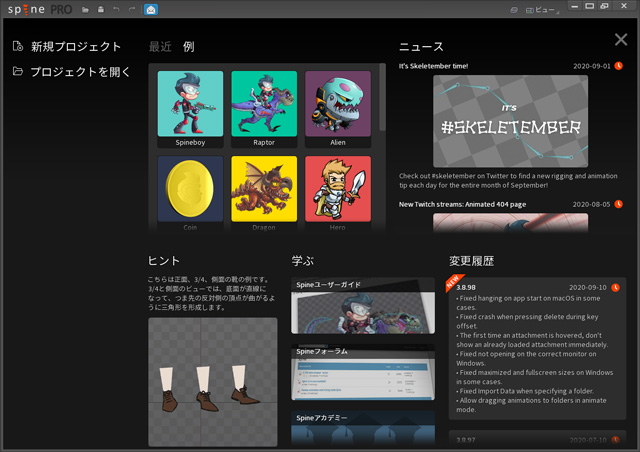The height and width of the screenshot is (452, 640).
Task: Switch to the 最近 recent tab
Action: click(x=160, y=47)
